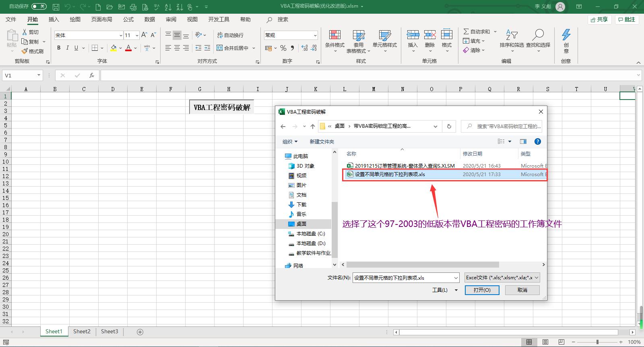The image size is (644, 347).
Task: Toggle Wrap Text
Action: coord(230,35)
